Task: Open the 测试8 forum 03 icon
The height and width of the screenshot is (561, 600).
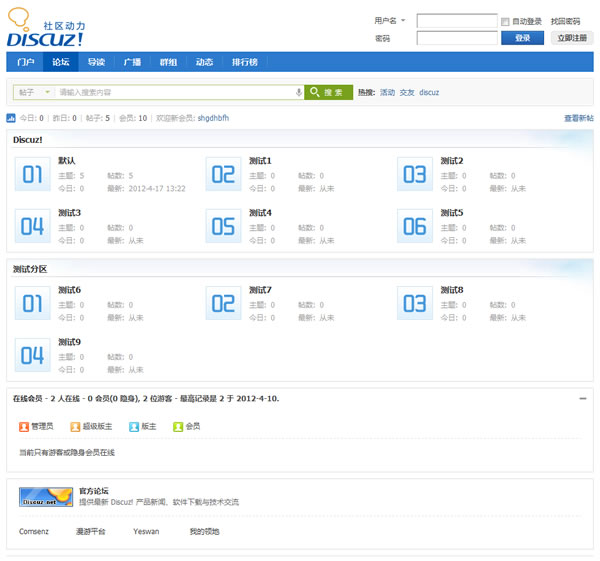Action: 415,303
